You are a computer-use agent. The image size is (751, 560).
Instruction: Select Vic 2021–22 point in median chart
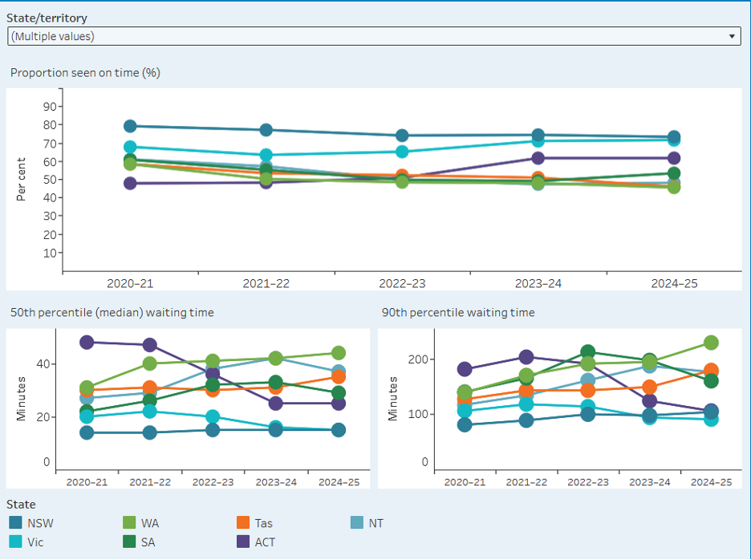pyautogui.click(x=150, y=411)
